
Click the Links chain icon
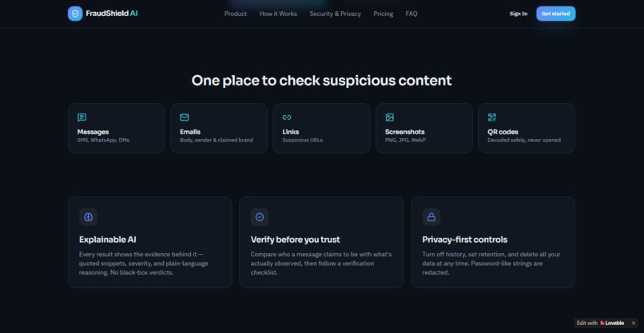pos(287,117)
